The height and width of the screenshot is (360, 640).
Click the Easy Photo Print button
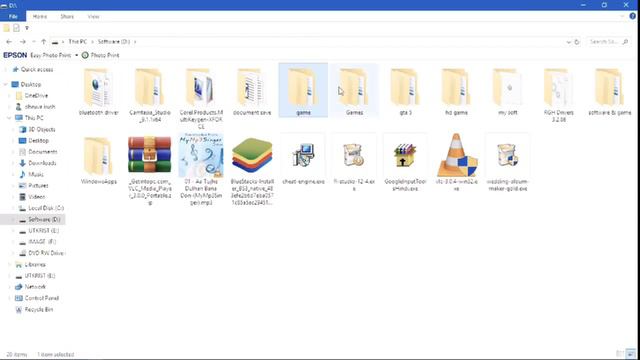click(51, 55)
